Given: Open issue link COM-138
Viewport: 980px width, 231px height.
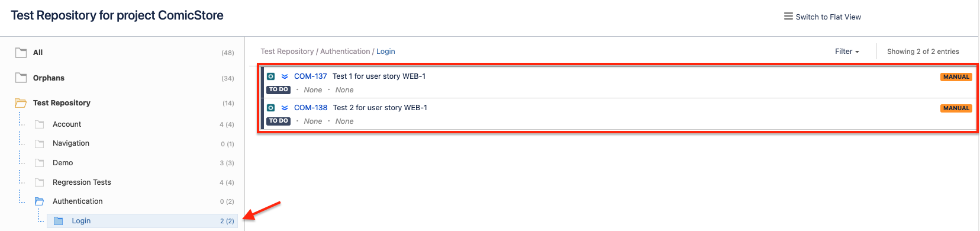Looking at the screenshot, I should [x=311, y=108].
